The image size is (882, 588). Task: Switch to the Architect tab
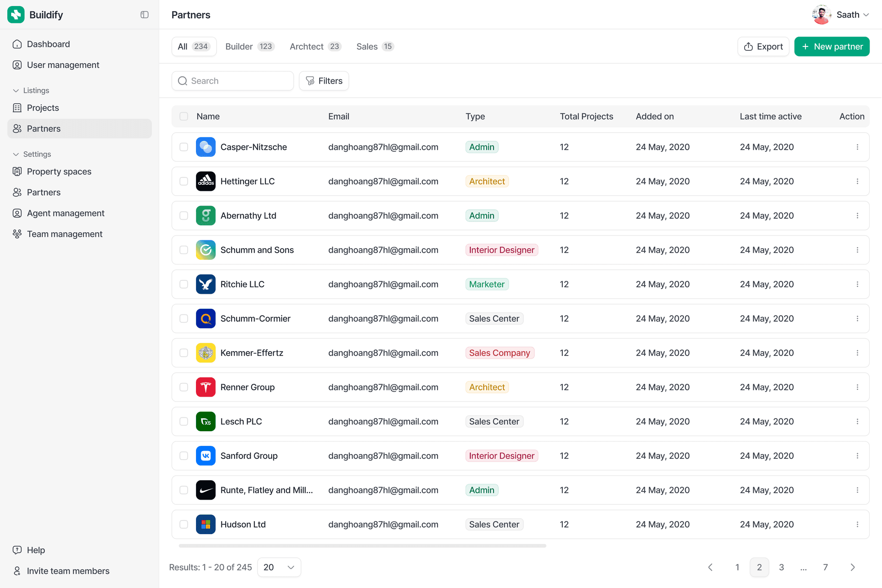click(x=315, y=46)
